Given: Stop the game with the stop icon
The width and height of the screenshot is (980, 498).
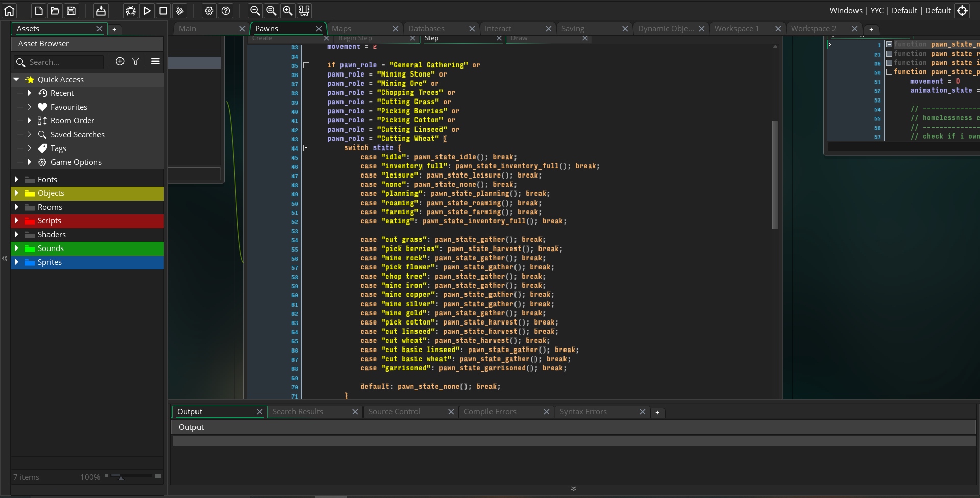Looking at the screenshot, I should point(163,11).
